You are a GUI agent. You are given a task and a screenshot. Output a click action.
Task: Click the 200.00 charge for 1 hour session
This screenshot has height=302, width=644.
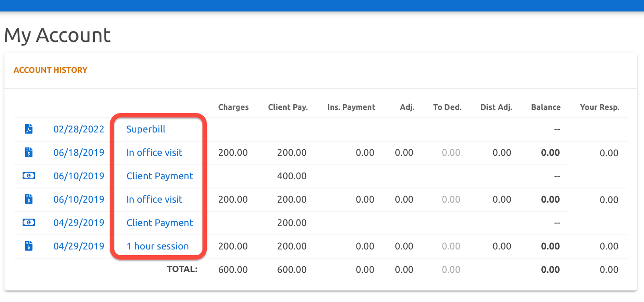click(233, 246)
